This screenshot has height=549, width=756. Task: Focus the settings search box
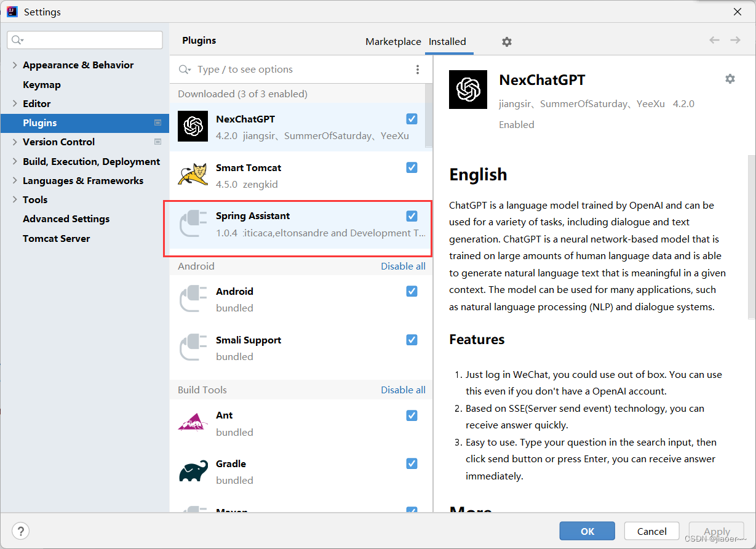tap(85, 40)
